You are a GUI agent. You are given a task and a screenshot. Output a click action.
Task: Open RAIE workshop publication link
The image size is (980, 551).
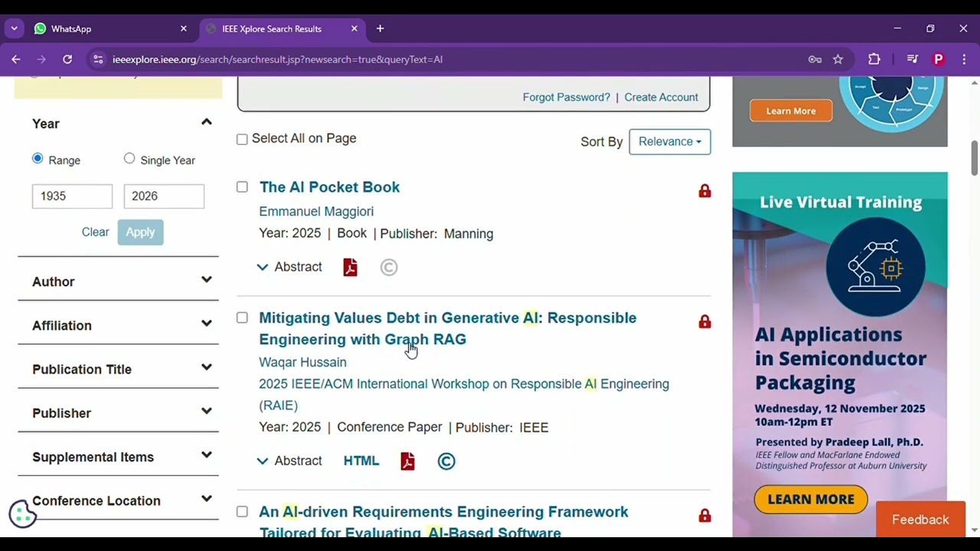point(464,394)
